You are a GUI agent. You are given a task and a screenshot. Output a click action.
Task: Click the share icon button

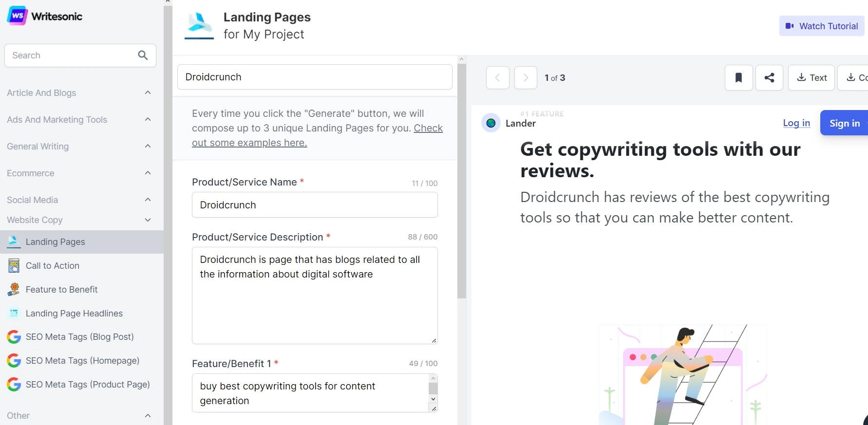click(x=769, y=77)
